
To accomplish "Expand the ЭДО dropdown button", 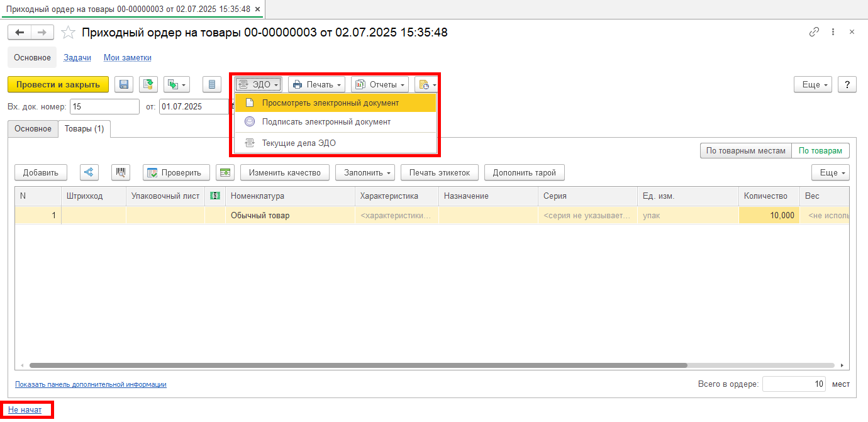I will coord(259,84).
